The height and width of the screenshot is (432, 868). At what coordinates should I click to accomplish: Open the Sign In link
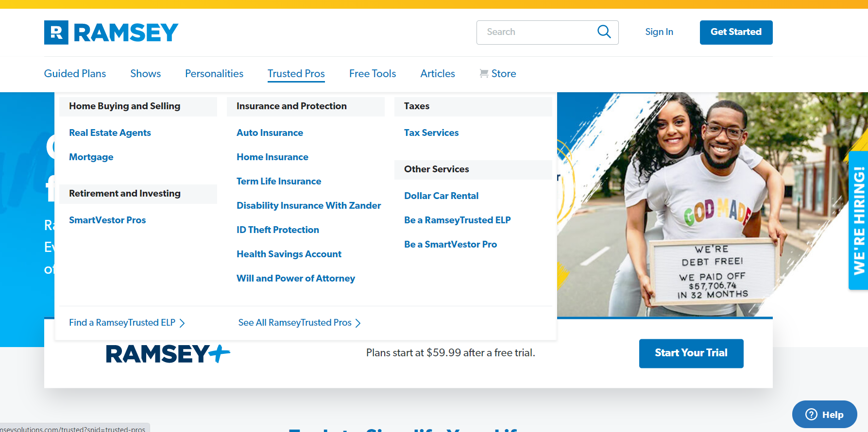tap(659, 32)
